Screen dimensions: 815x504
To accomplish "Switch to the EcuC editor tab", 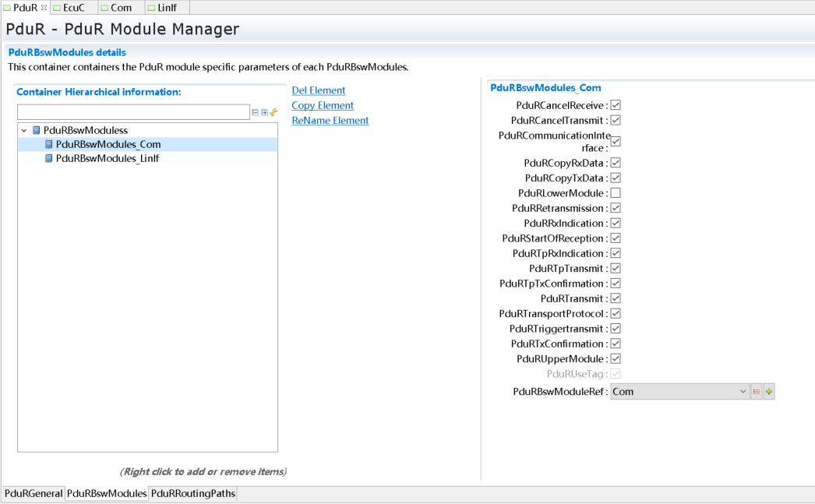I will click(73, 8).
